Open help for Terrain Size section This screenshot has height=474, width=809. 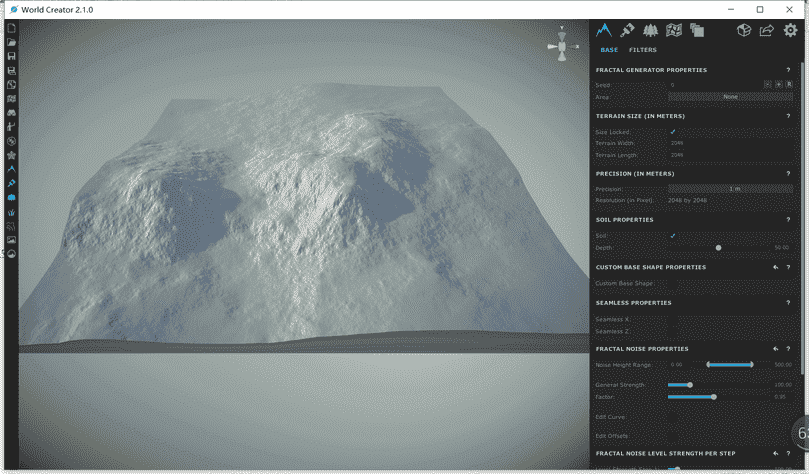click(788, 116)
